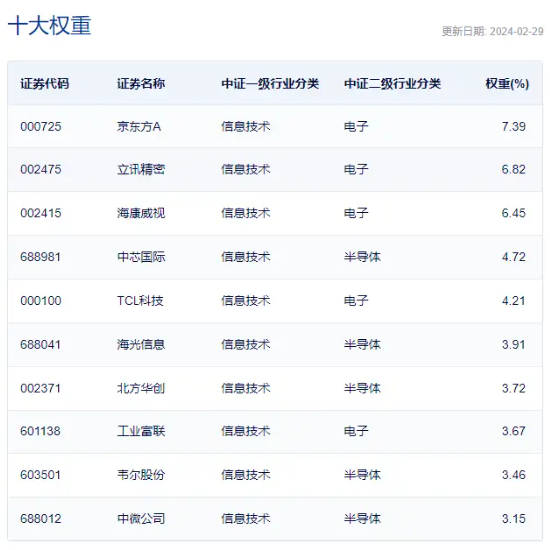Open stock code 688041

(x=41, y=345)
